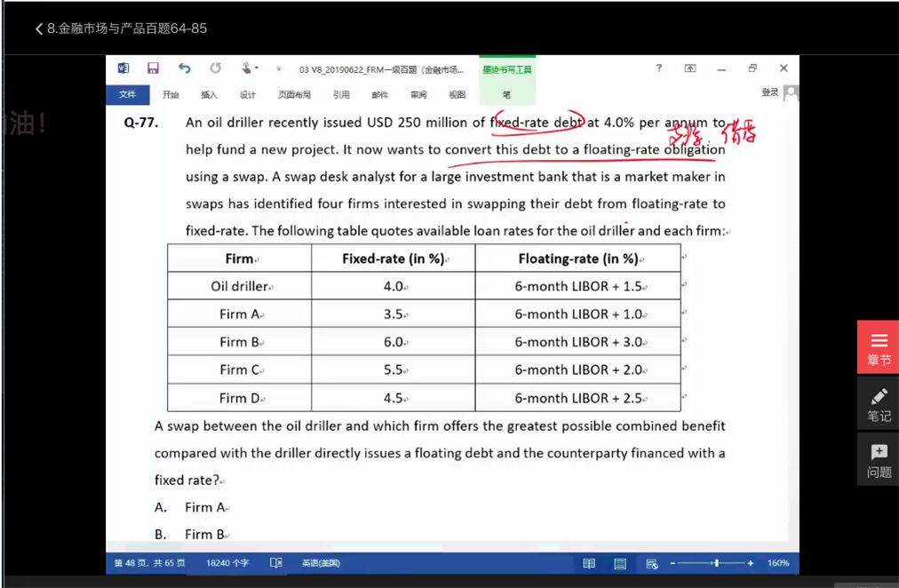Click the 6-month LIBOR + 1.0 cell
Viewport: 899px width, 588px height.
point(578,314)
